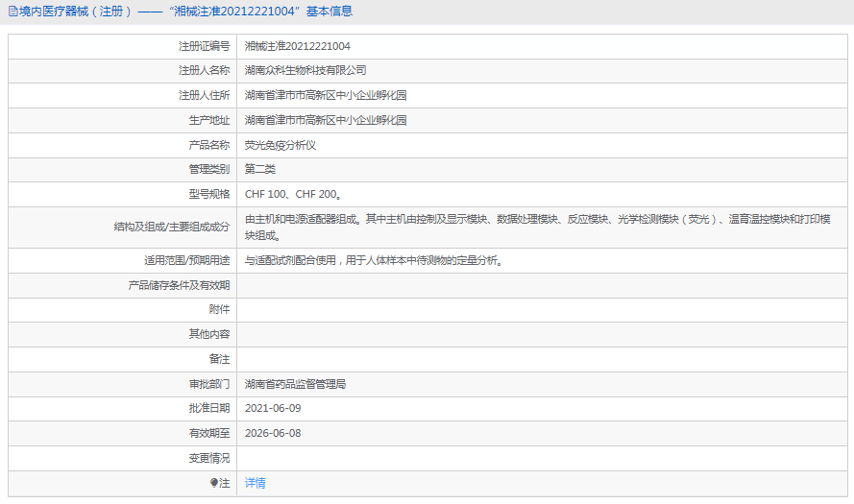Click the 适用范围/预期用途 label
Screen dimensions: 854x504
coord(186,261)
